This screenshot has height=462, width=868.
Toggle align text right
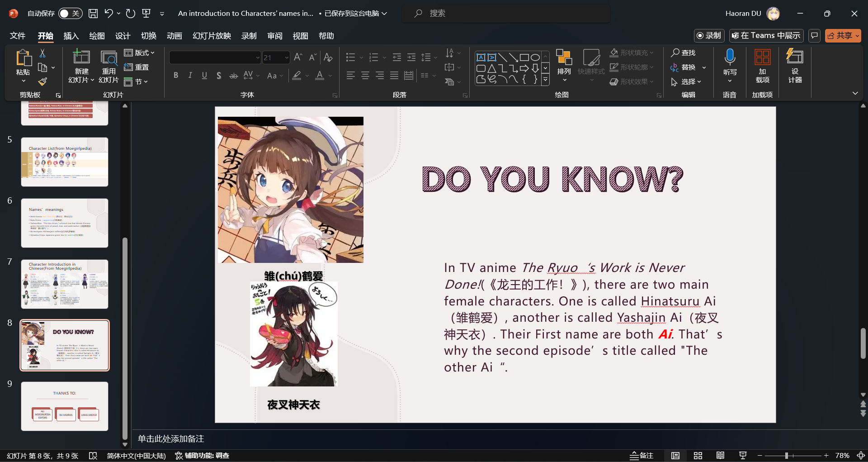(x=380, y=76)
